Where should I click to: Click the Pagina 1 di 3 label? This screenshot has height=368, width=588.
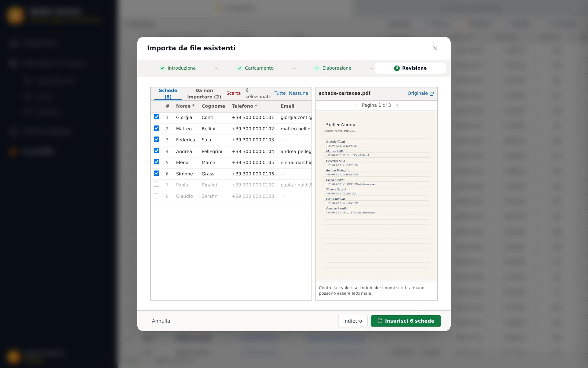[x=376, y=105]
